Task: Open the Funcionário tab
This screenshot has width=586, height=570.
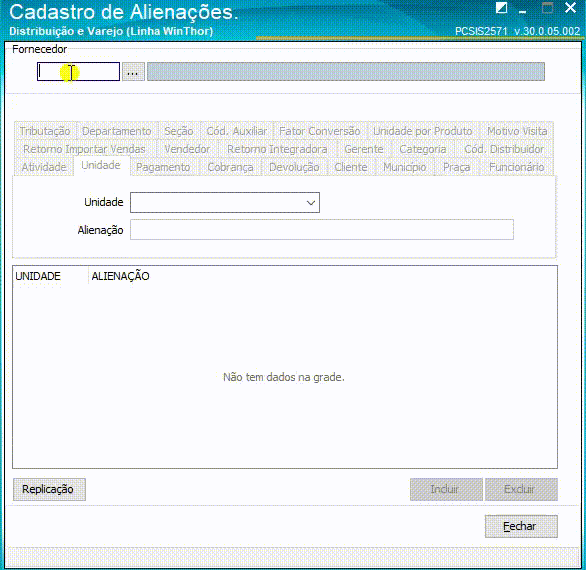Action: pyautogui.click(x=516, y=167)
